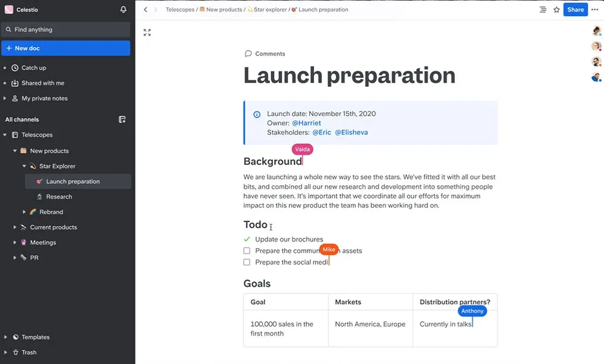Open Research doc in sidebar
This screenshot has height=364, width=604.
59,197
